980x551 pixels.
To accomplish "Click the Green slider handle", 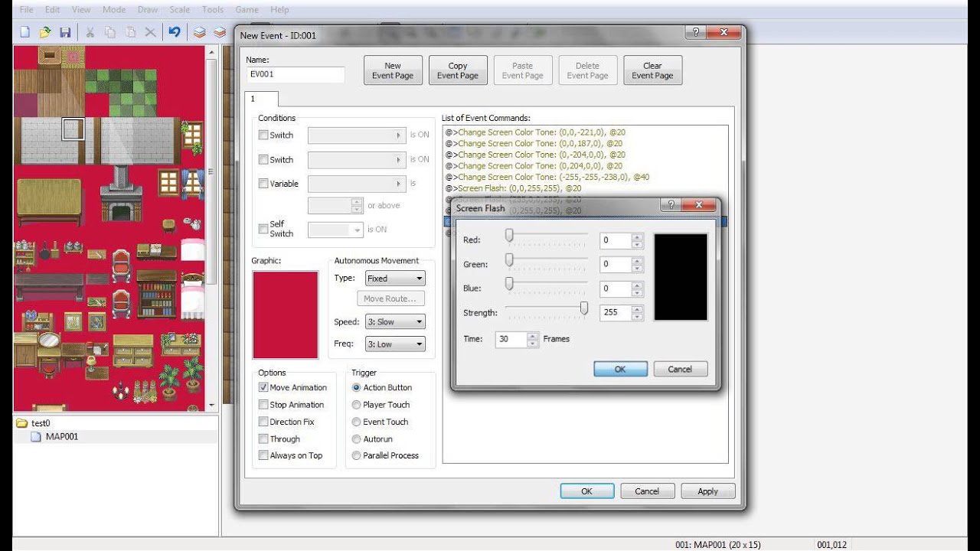I will click(509, 260).
